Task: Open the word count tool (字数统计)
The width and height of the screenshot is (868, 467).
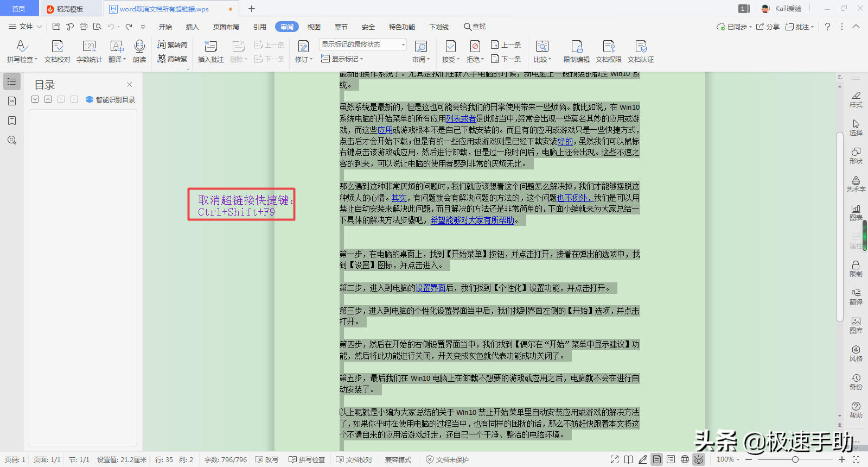Action: pos(89,52)
